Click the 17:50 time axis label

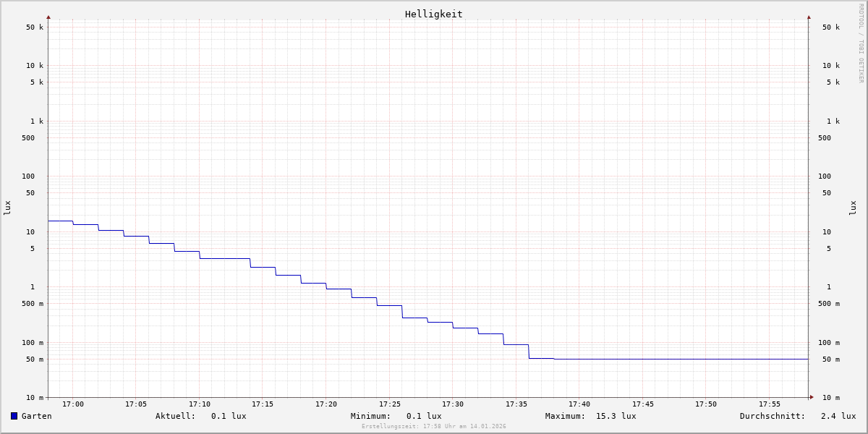point(706,404)
